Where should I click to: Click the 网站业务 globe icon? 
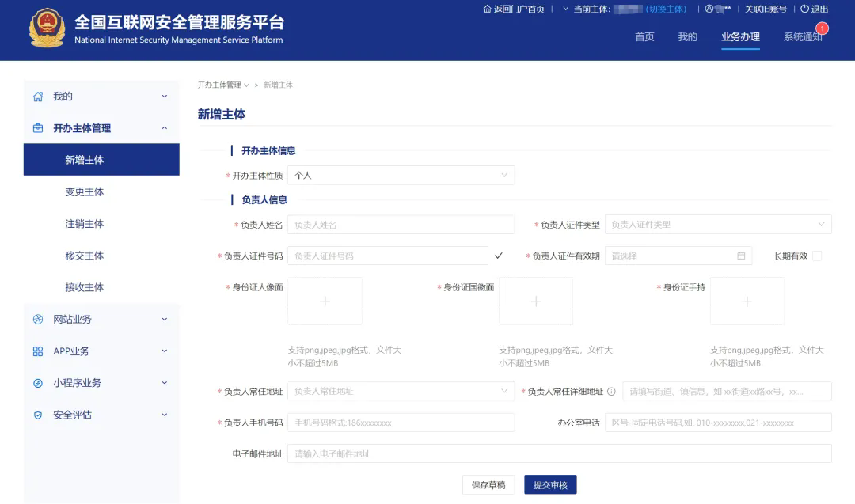point(38,320)
